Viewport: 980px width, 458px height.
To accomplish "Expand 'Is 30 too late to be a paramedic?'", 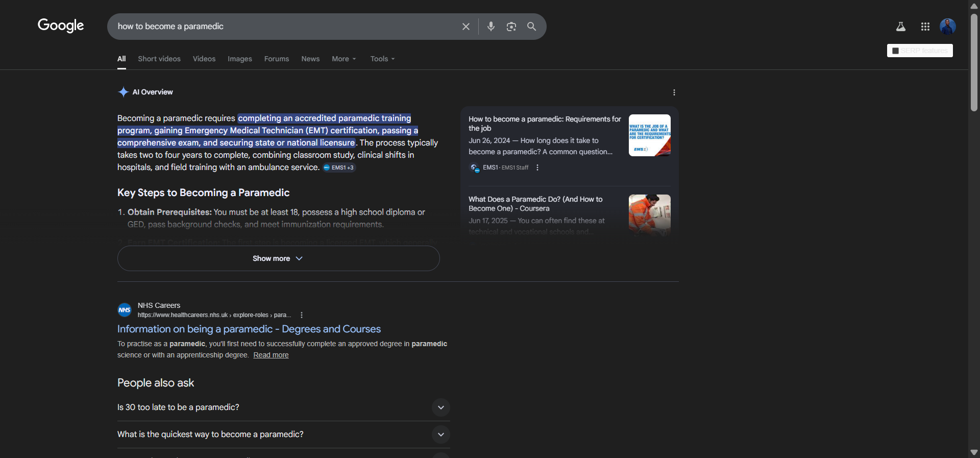I will point(283,407).
